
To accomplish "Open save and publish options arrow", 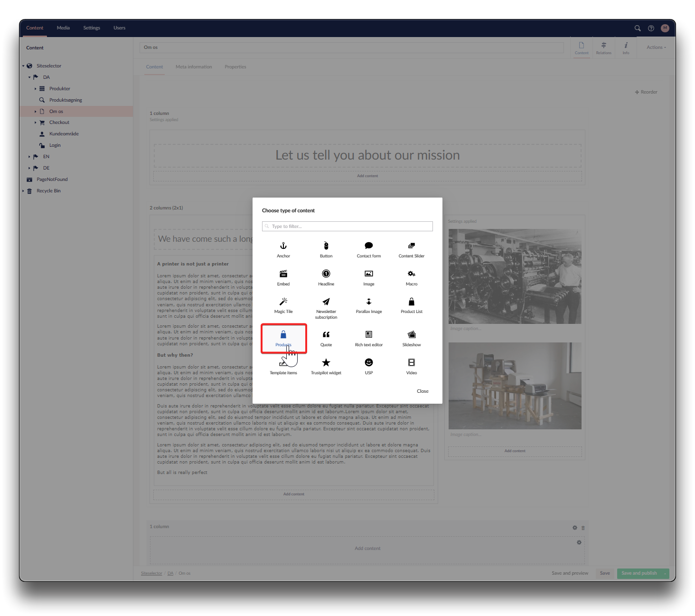I will (x=666, y=574).
